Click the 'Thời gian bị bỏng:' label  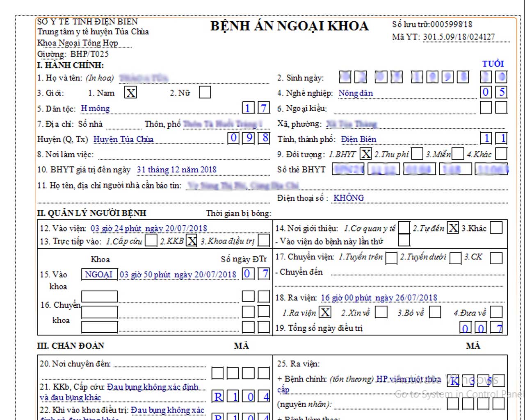[x=239, y=213]
